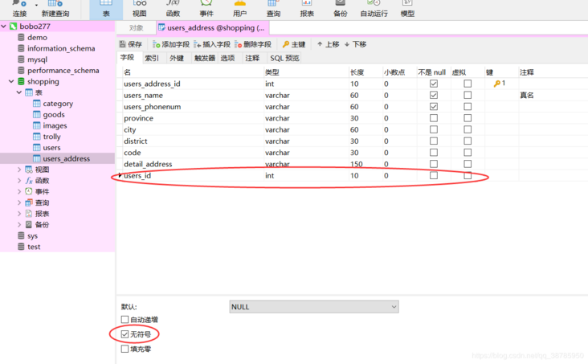Switch to the 字段 fields tab
Image resolution: width=588 pixels, height=364 pixels.
[127, 57]
